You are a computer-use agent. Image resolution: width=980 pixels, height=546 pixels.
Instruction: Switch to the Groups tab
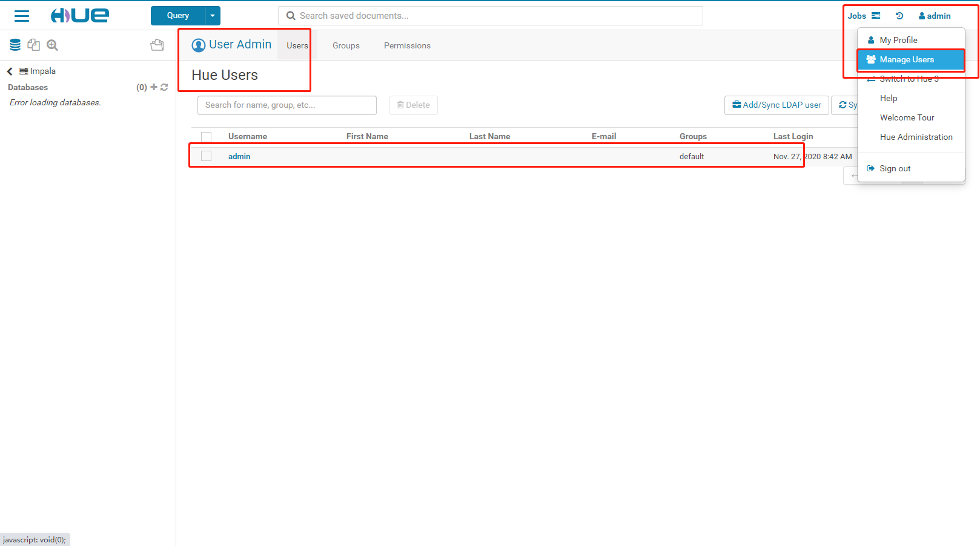346,45
